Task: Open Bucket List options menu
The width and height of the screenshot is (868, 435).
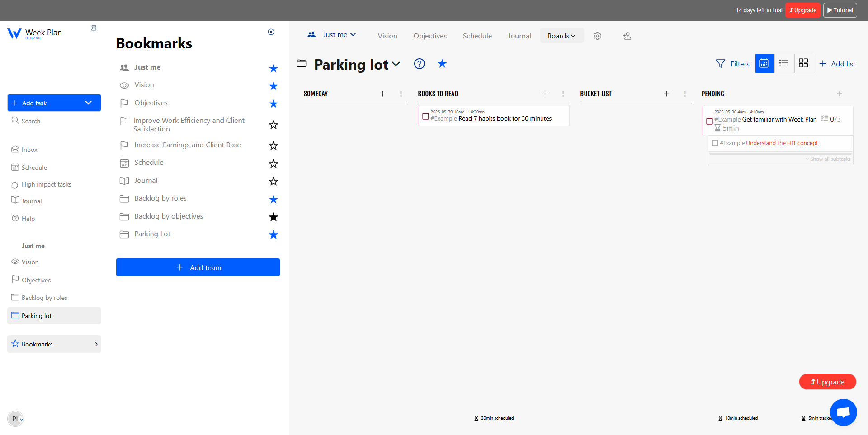Action: click(x=685, y=94)
